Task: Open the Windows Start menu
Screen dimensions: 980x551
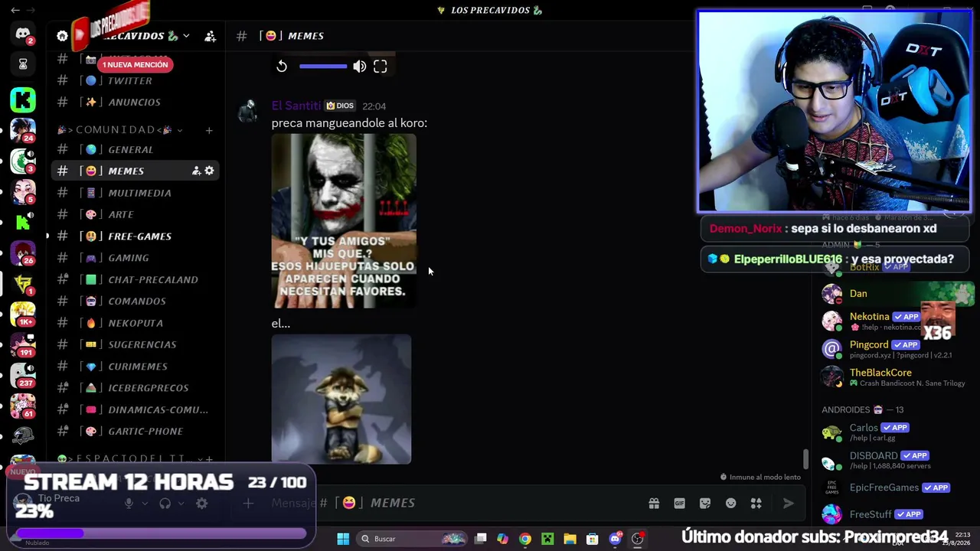Action: (x=343, y=539)
